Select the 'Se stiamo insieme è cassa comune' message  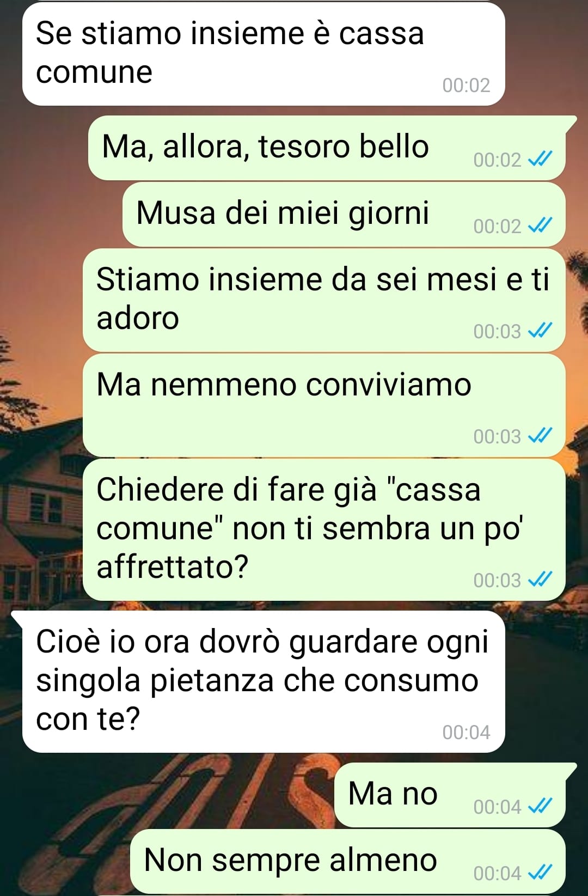pos(264,54)
